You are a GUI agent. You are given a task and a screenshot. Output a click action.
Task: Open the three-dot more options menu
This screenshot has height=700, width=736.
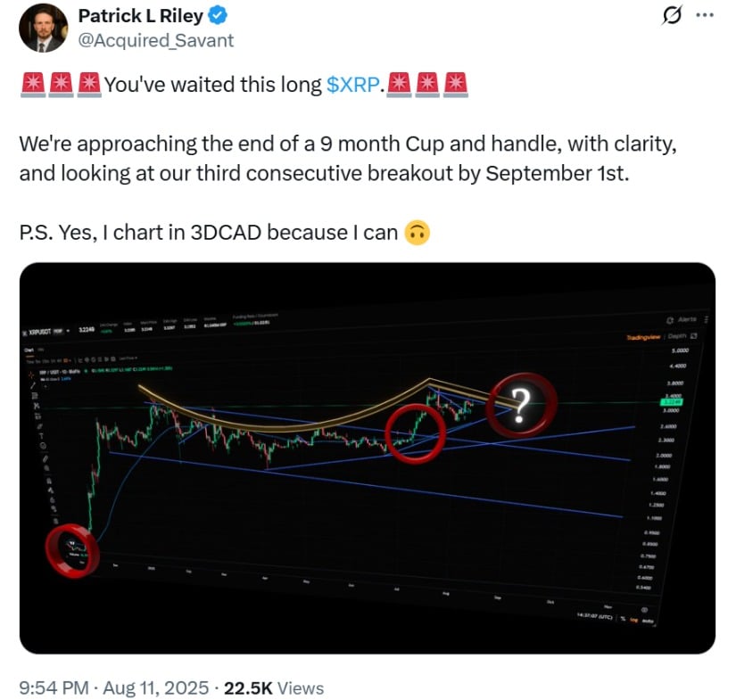pos(705,17)
